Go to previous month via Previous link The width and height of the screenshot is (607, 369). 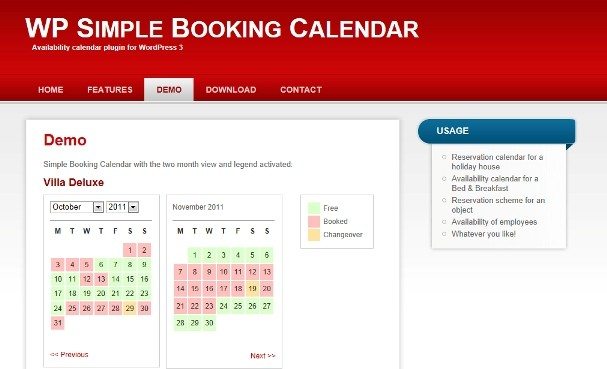tap(69, 354)
